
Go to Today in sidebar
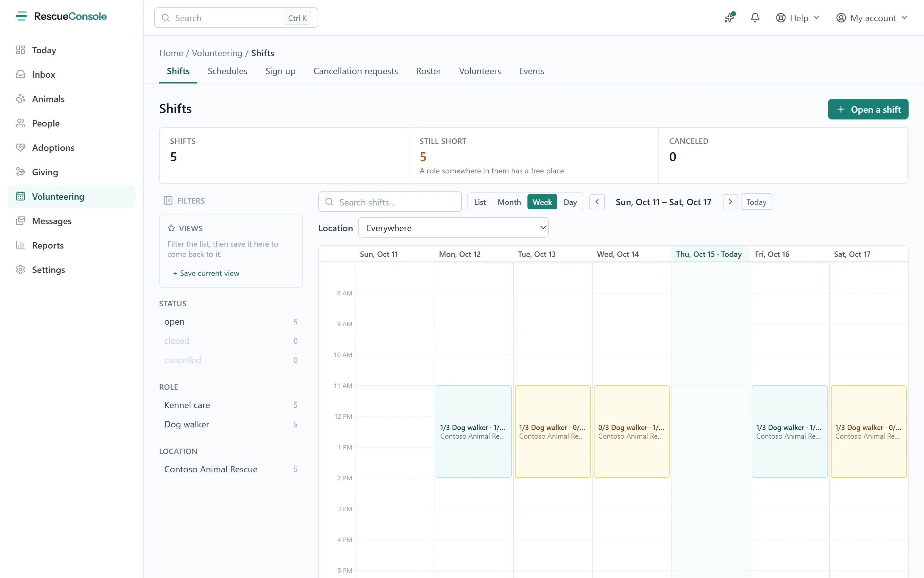72,50
